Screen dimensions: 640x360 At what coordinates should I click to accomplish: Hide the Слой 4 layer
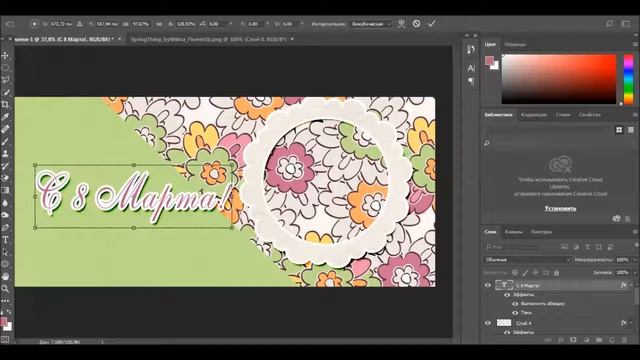(x=488, y=323)
